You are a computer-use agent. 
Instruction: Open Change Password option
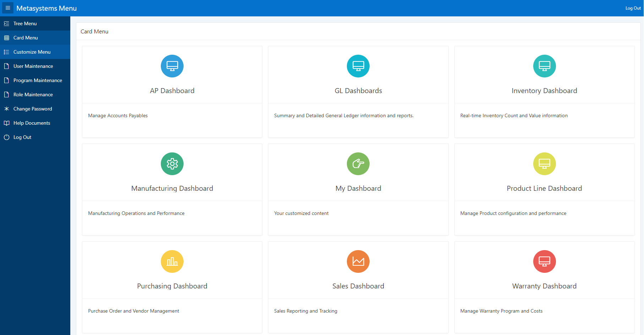[35, 109]
